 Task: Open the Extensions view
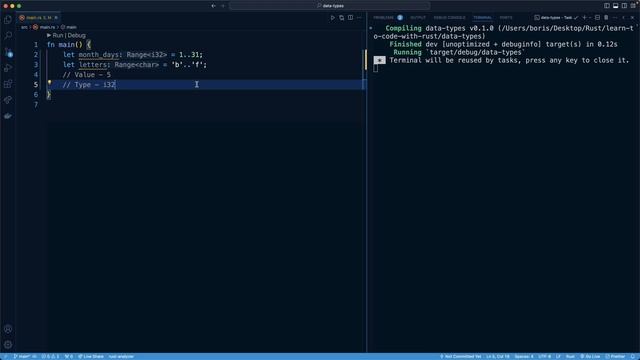point(8,84)
